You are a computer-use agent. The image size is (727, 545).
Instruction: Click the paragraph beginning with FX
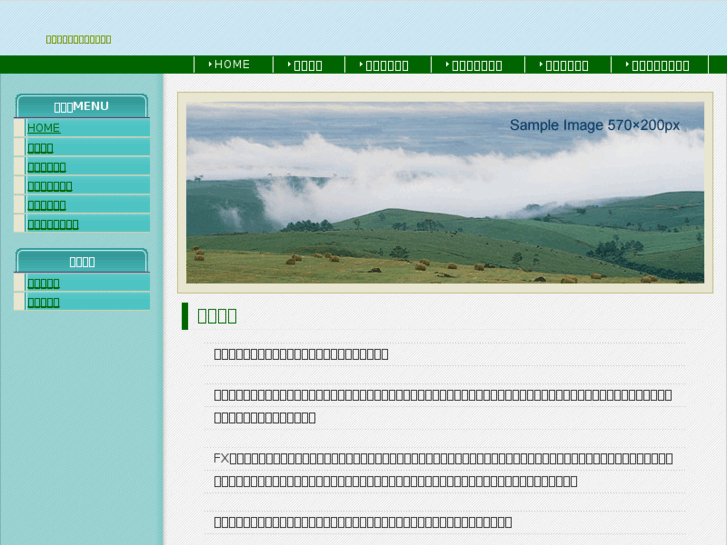point(443,470)
